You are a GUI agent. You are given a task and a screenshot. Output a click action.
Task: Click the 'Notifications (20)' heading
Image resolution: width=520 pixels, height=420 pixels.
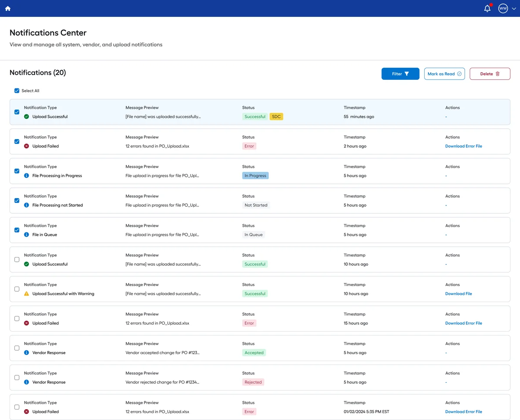point(38,72)
